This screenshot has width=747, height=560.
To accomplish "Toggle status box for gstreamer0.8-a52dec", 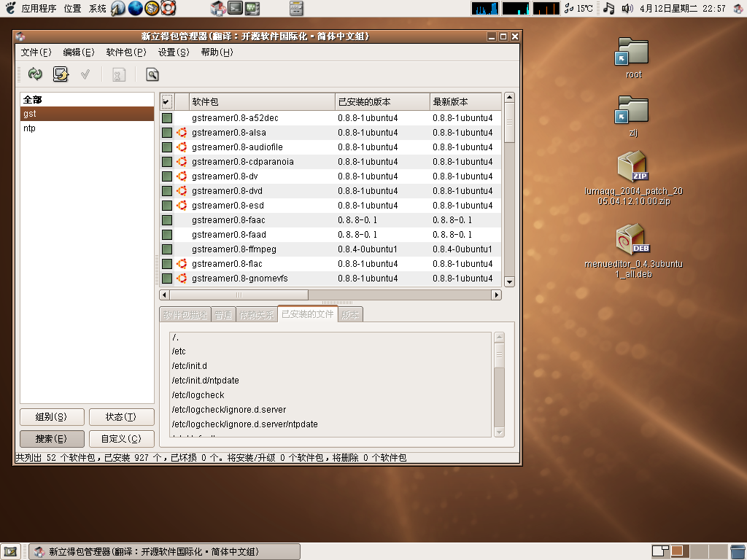I will coord(167,118).
